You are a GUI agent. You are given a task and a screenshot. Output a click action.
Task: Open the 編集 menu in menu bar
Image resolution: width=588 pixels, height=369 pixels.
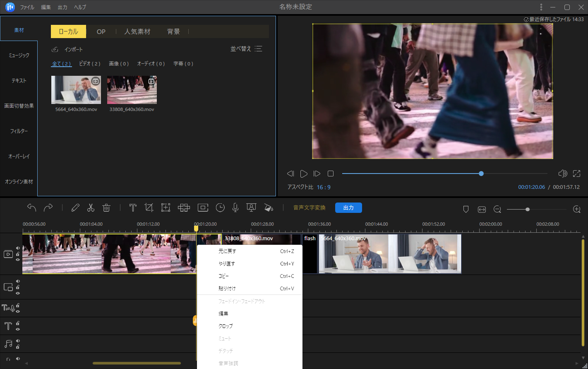[46, 7]
